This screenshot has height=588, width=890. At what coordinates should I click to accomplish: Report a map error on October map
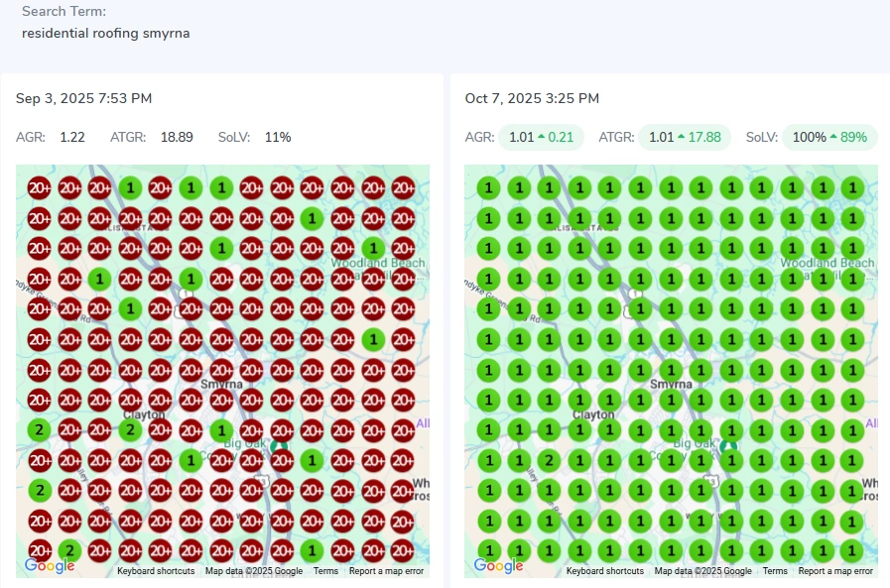pos(835,571)
